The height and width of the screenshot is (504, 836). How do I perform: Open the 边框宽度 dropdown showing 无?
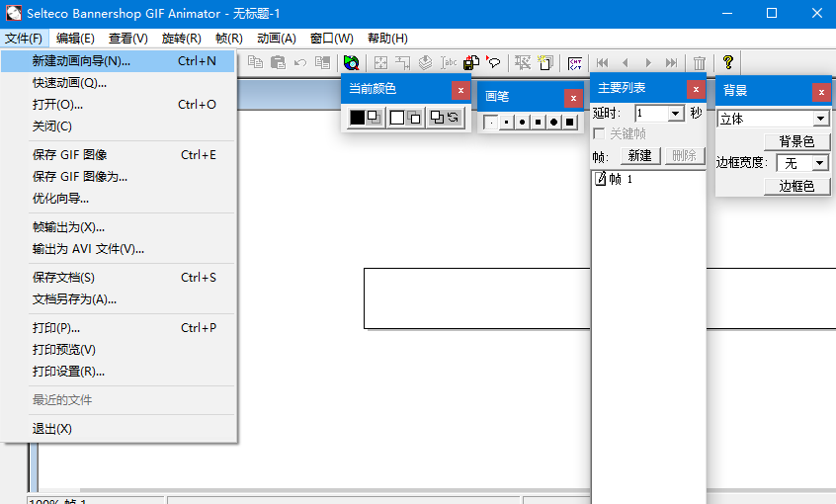point(820,163)
